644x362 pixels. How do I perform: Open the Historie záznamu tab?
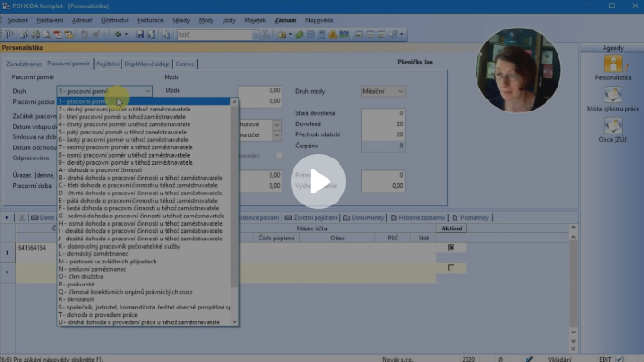[x=418, y=217]
